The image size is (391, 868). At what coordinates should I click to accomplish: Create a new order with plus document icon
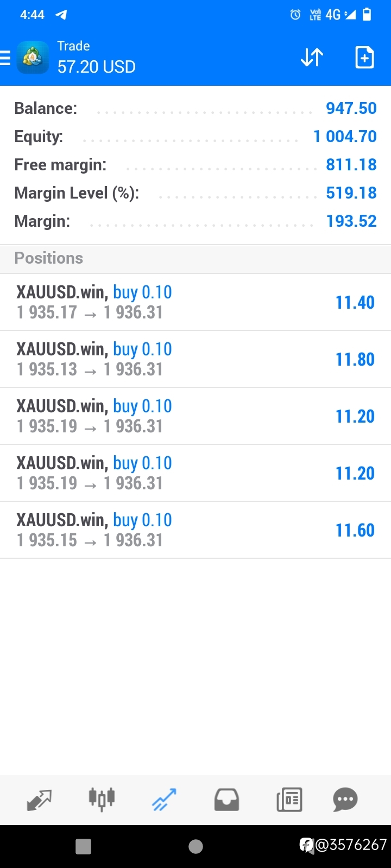point(364,58)
